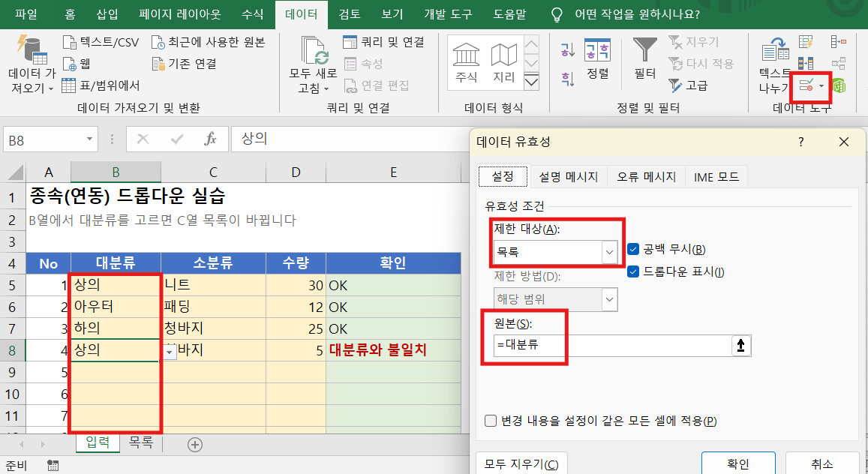Click the Consolidate icon in 데이터 도구
This screenshot has height=474, width=868.
pyautogui.click(x=839, y=42)
